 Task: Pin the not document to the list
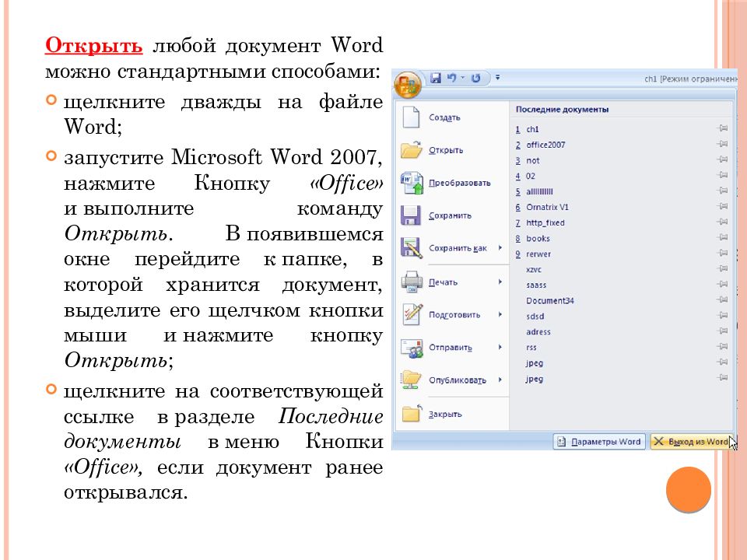(722, 159)
